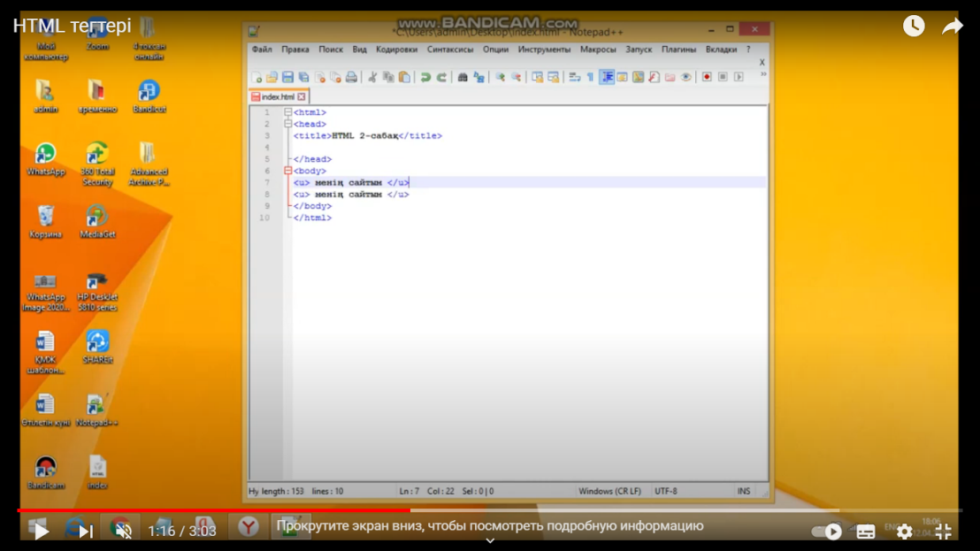Collapse the <html> fold marker on line 1
The height and width of the screenshot is (551, 980).
coord(287,113)
